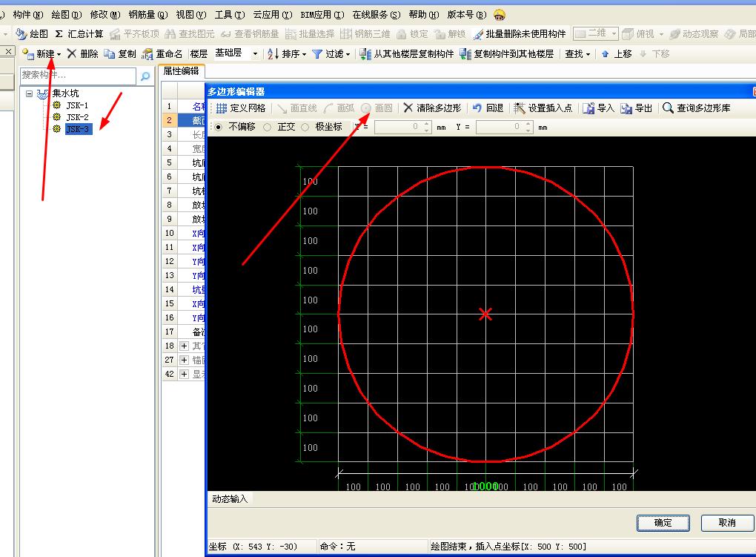This screenshot has height=557, width=756.
Task: Select JSK-3 in the component tree
Action: 77,129
